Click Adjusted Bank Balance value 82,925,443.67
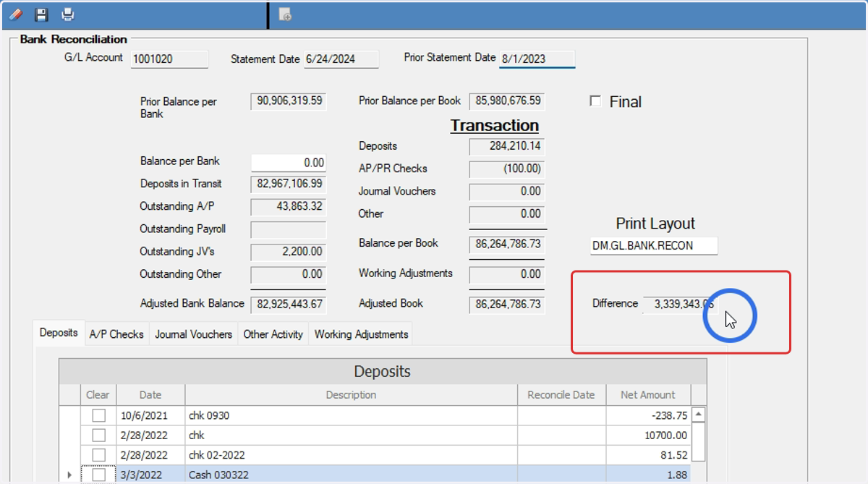 tap(289, 305)
